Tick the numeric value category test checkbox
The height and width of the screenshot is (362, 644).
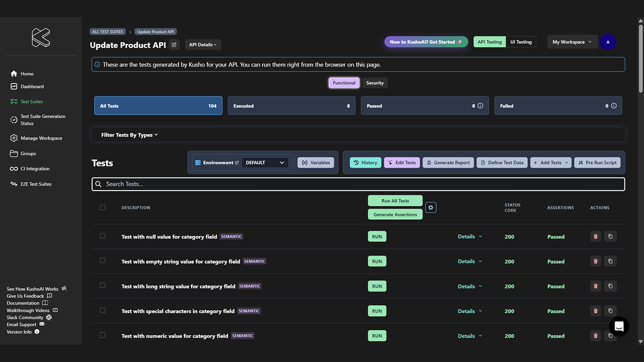(x=103, y=335)
